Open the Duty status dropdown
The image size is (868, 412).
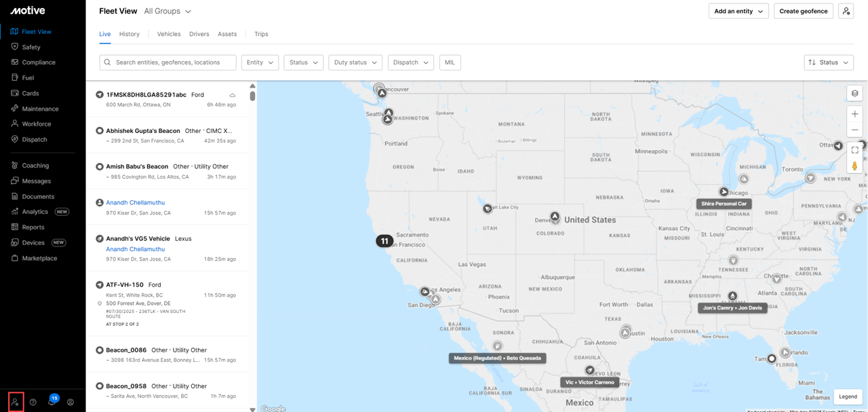(355, 62)
